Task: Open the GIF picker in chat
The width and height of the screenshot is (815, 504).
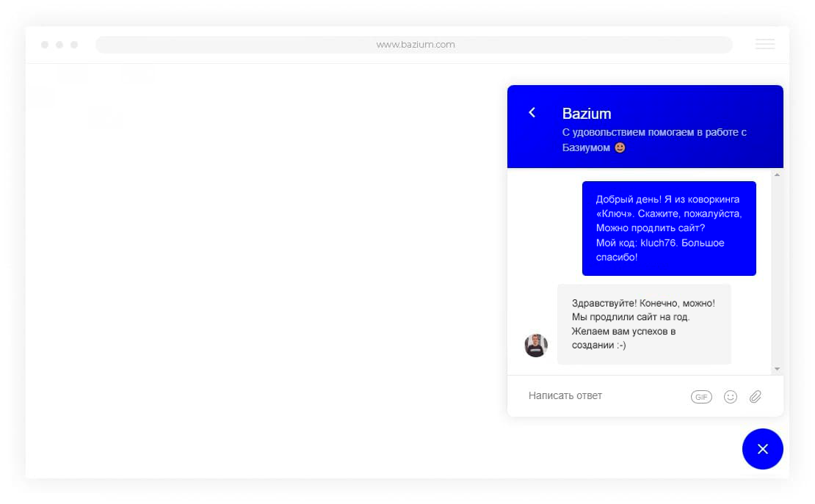Action: pos(701,397)
